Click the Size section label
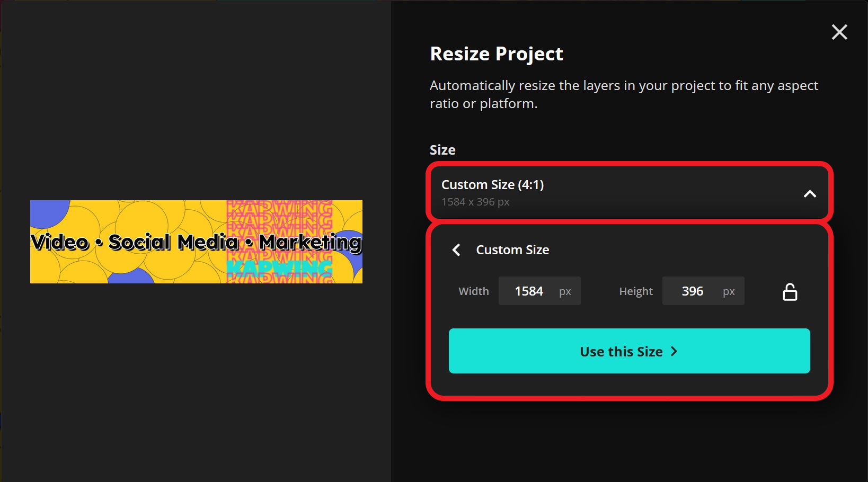 tap(442, 150)
